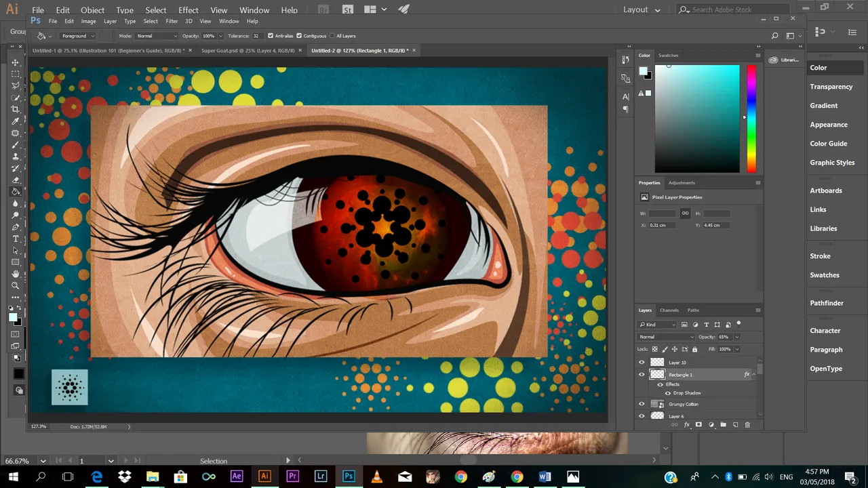This screenshot has height=488, width=868.
Task: Select the Hand tool
Action: (x=15, y=274)
